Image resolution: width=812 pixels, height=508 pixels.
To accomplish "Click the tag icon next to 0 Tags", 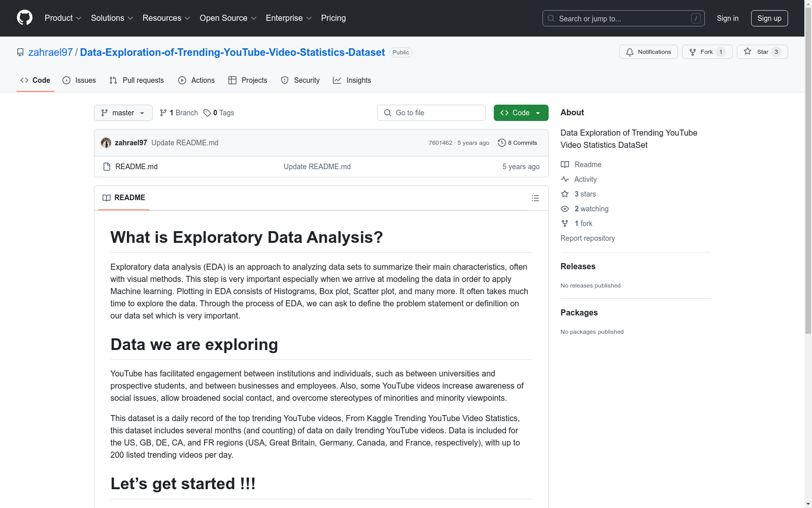I will pos(207,113).
